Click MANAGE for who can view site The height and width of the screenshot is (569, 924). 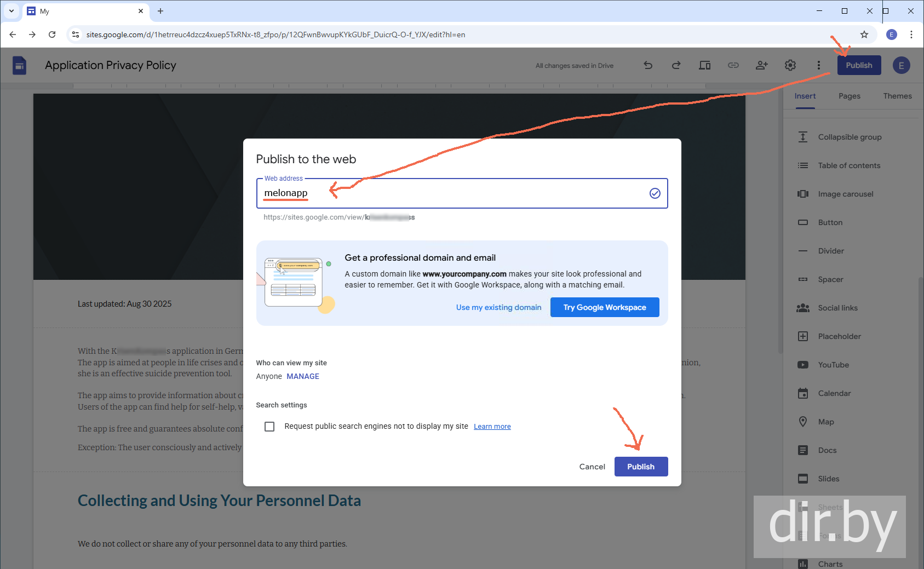tap(303, 376)
